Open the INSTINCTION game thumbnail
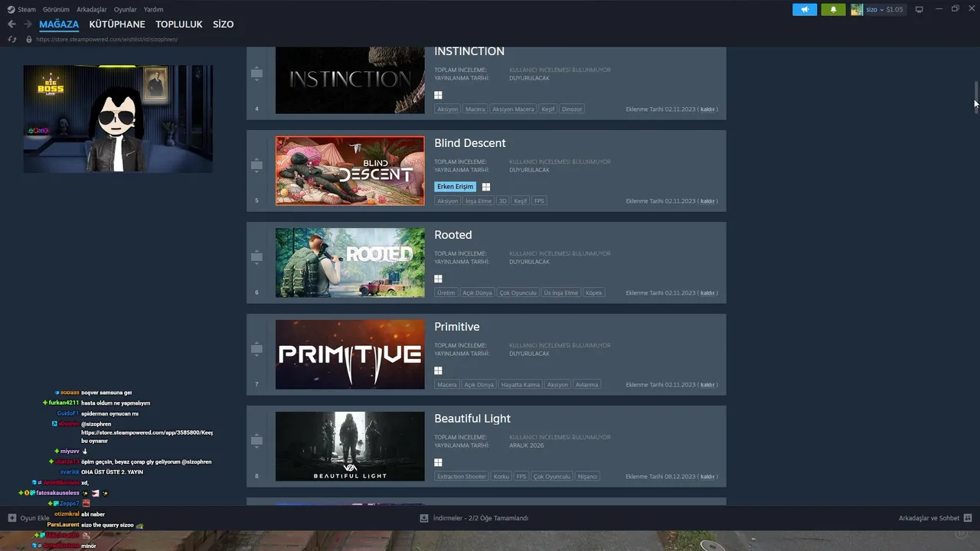Viewport: 980px width, 551px height. pyautogui.click(x=350, y=80)
